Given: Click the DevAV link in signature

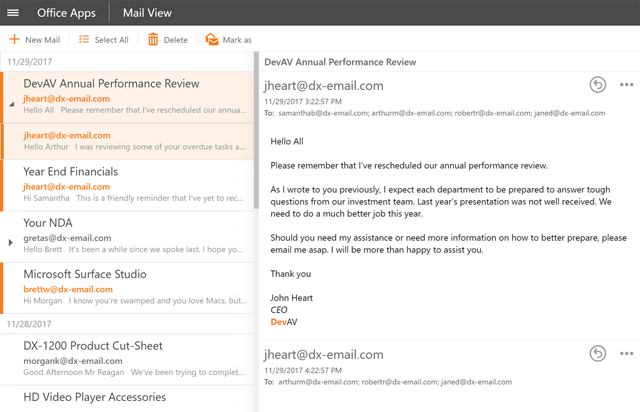Looking at the screenshot, I should (x=284, y=322).
